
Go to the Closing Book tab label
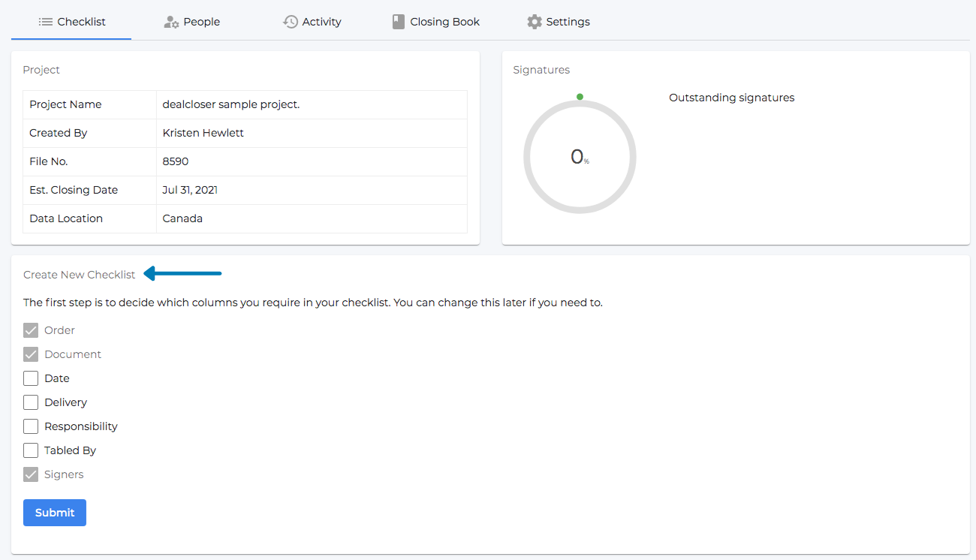click(445, 22)
